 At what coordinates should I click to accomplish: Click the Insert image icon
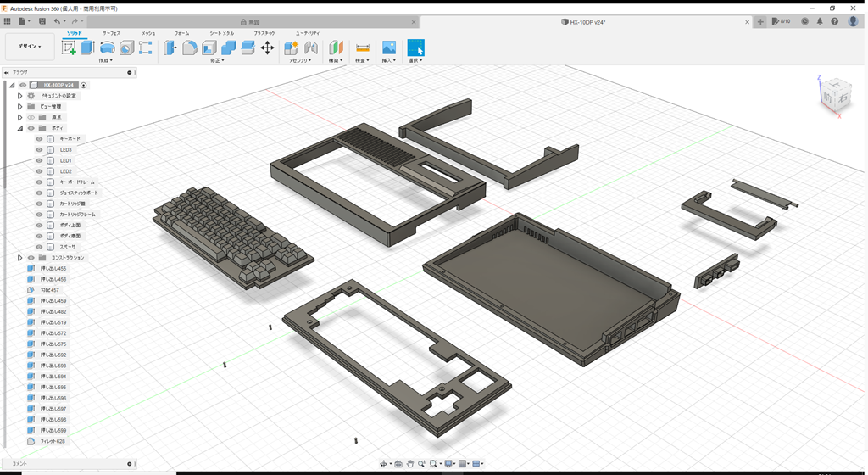[389, 47]
